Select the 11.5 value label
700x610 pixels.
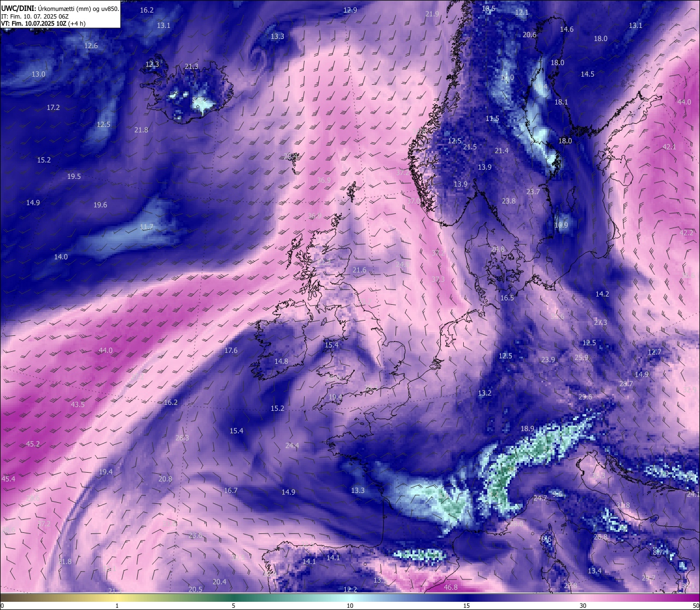point(492,118)
